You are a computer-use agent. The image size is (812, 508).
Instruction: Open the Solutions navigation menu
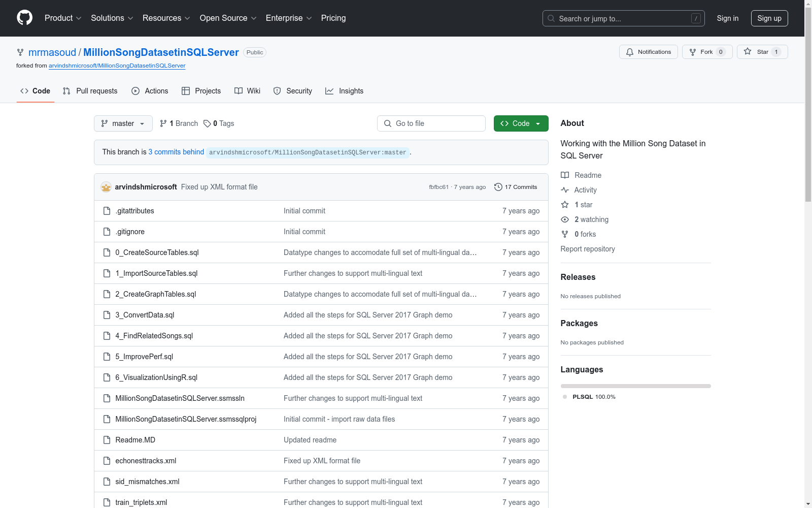point(112,18)
